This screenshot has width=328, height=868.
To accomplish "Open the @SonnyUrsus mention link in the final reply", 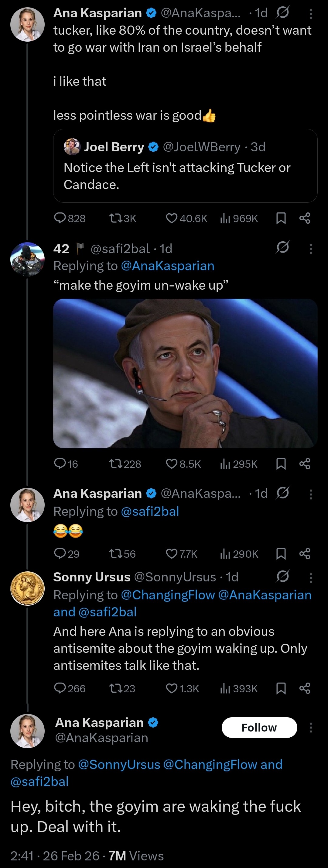I will point(119,765).
